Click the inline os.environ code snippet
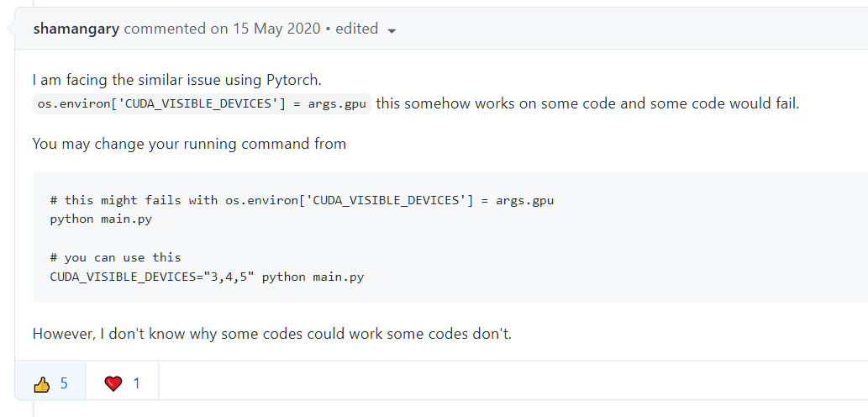868x417 pixels. point(202,103)
